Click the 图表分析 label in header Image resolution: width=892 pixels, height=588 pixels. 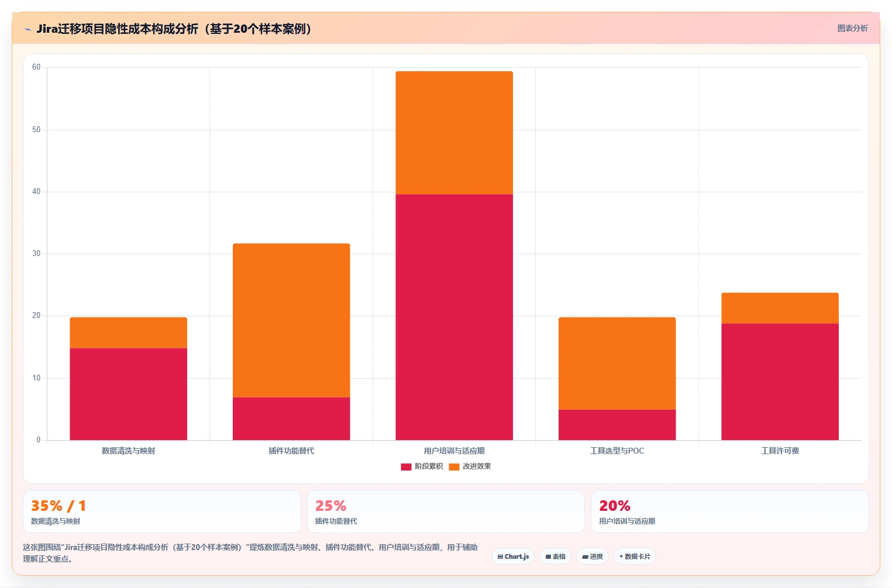tap(852, 28)
